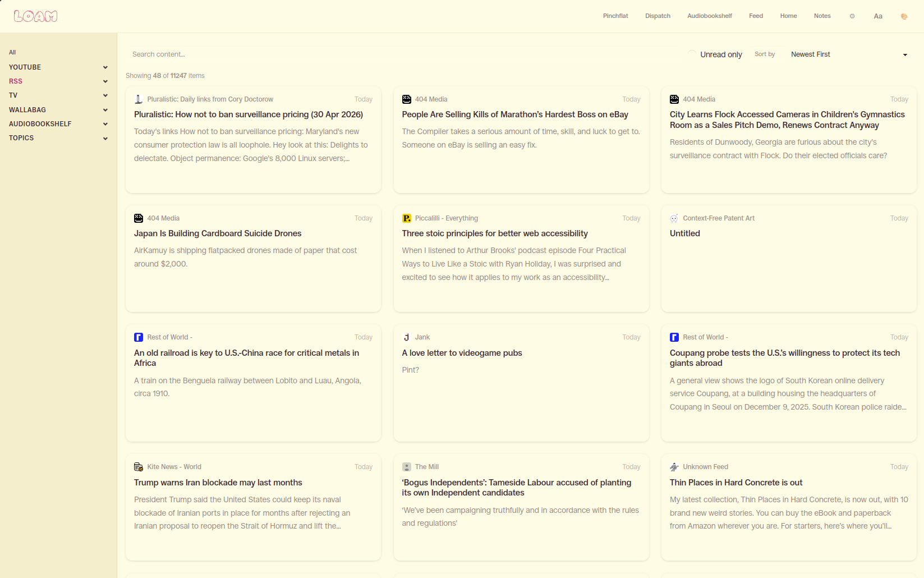Go to the Home nav item
This screenshot has height=578, width=924.
[x=788, y=16]
